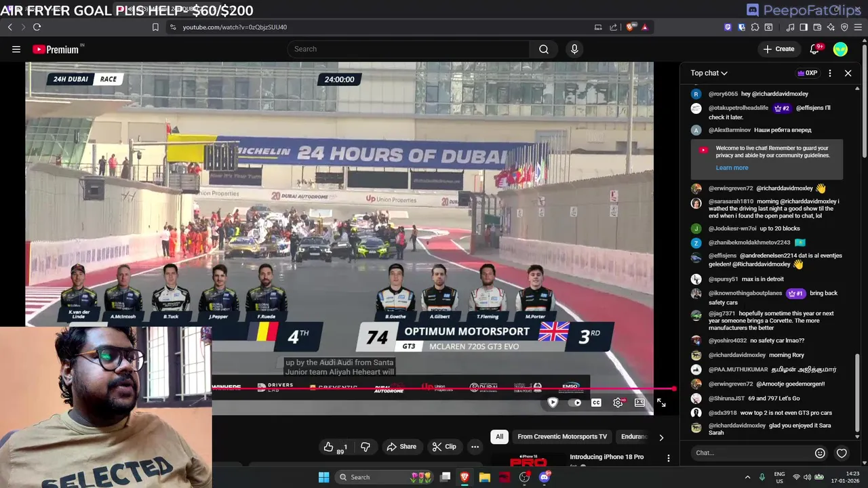Screen dimensions: 868x488
Task: Click the OXP points badge in chat
Action: (x=808, y=73)
